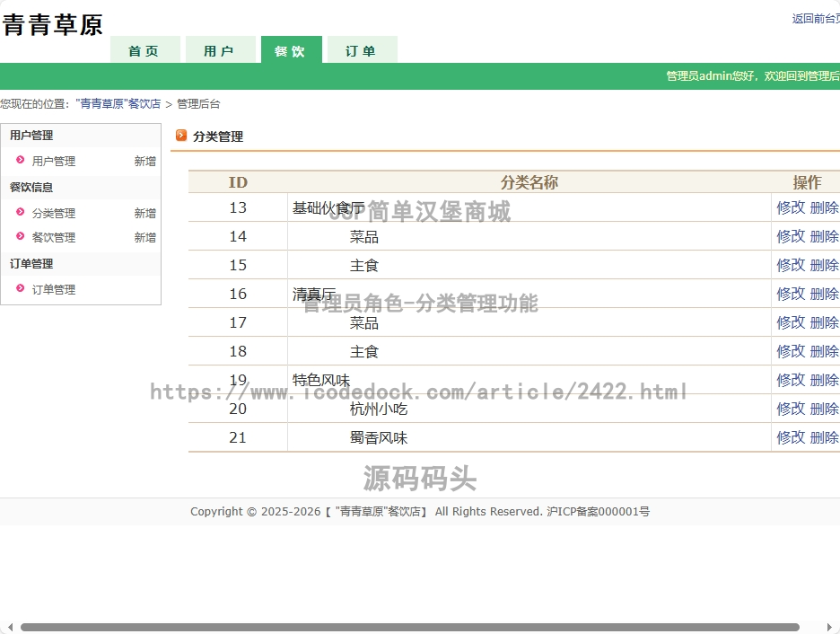The width and height of the screenshot is (840, 634).
Task: Click the horizontal scrollbar thumb
Action: 410,627
